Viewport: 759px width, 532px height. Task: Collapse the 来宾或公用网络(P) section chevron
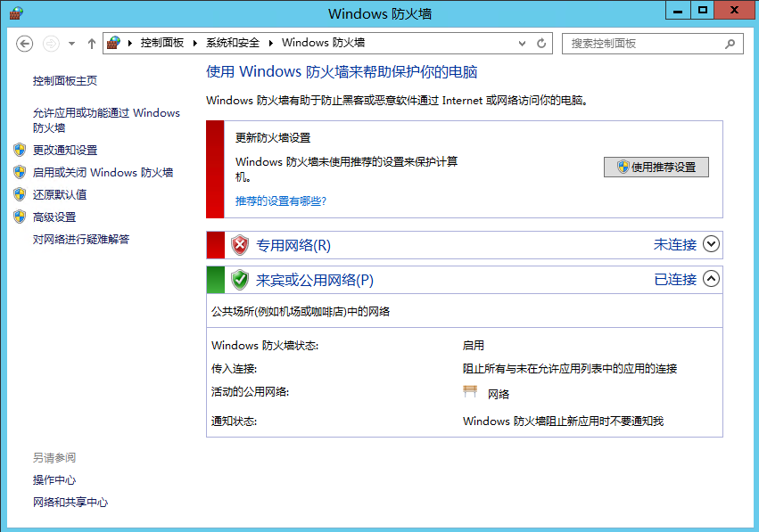click(x=711, y=279)
